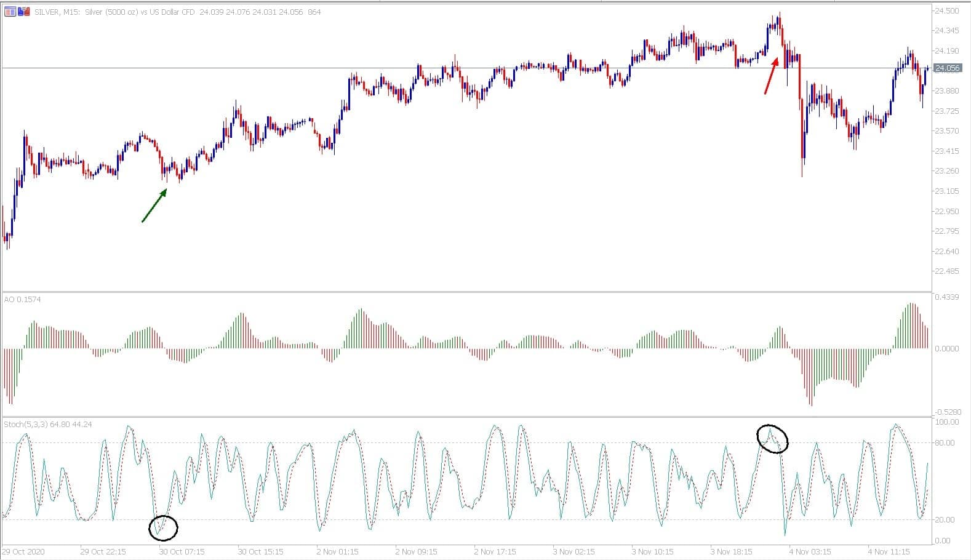
Task: Click the 2 Nov 01:15 time label
Action: (x=337, y=551)
